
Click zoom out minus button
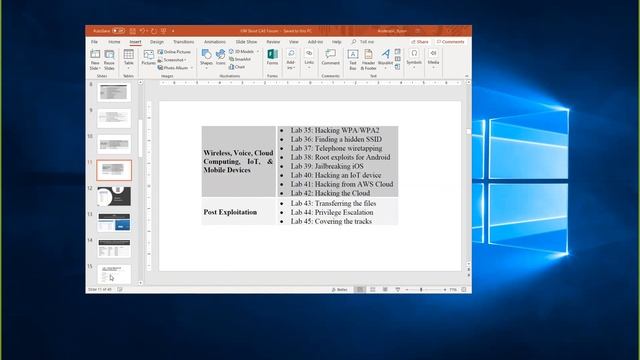[407, 289]
